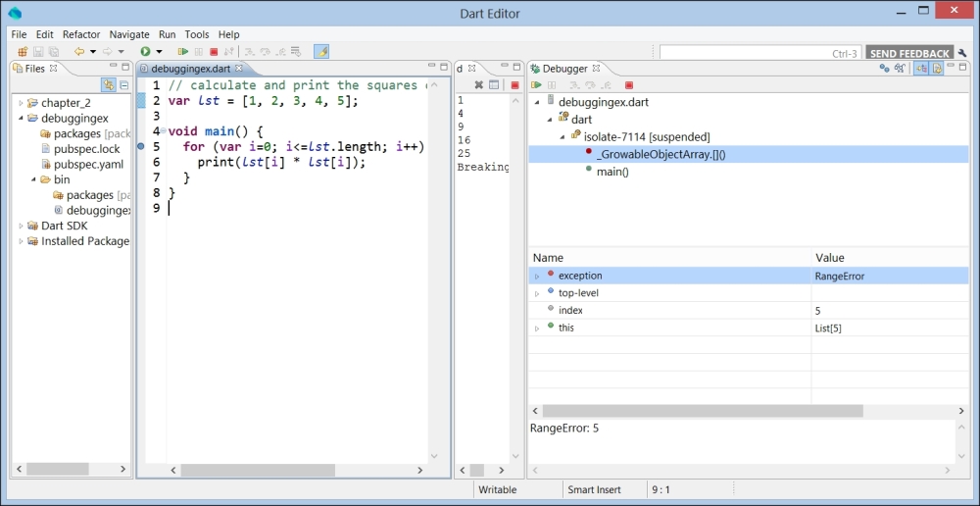The width and height of the screenshot is (980, 506).
Task: Select the main() stack frame
Action: 612,172
